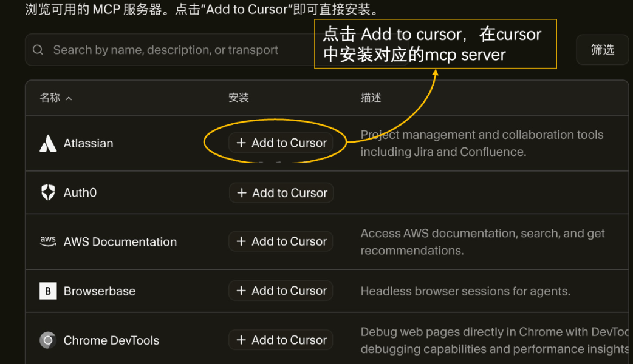Click the search magnifier icon
This screenshot has height=364, width=633.
point(38,50)
